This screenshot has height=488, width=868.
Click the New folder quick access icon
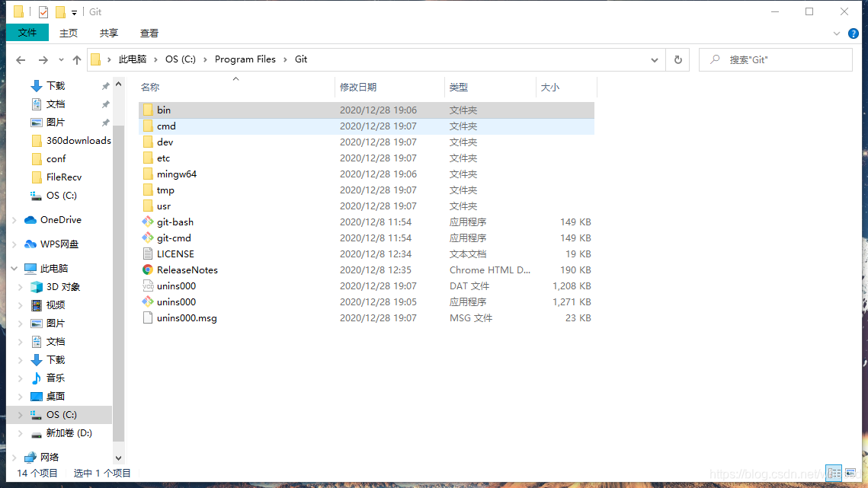coord(59,11)
